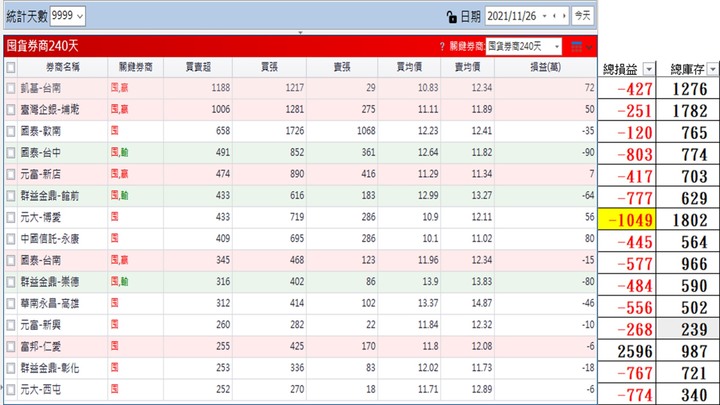
Task: Check the 群益金鼎-彰化 row checkbox
Action: (11, 368)
